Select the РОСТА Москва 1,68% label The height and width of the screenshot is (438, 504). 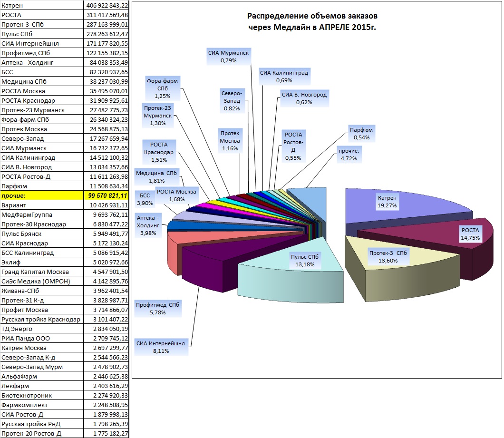[176, 195]
